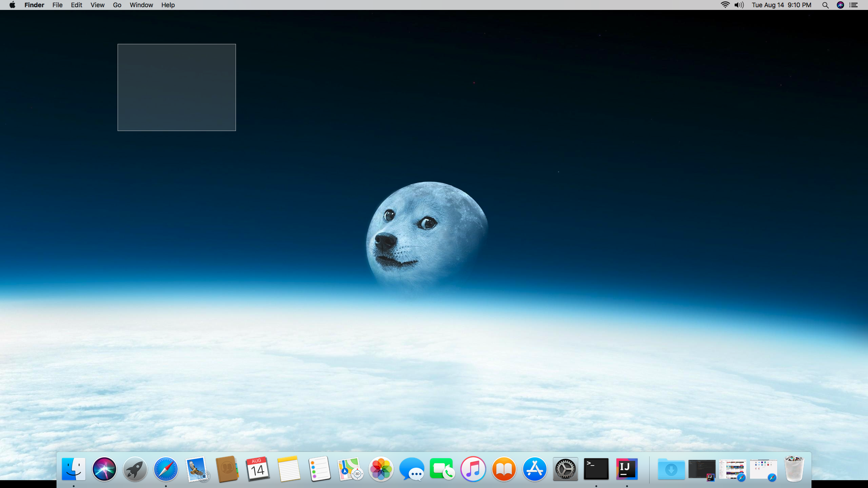Open Calendar showing Aug 14

(258, 469)
